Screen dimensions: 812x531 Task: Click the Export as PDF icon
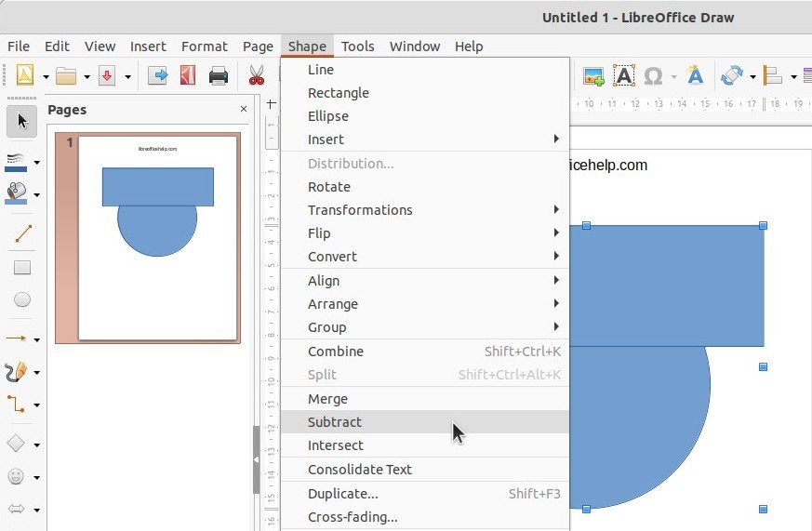point(188,75)
